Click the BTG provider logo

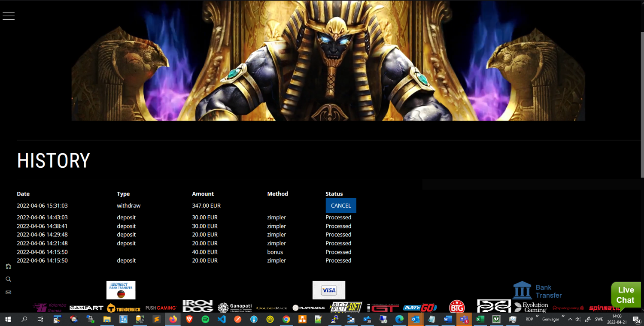[456, 307]
